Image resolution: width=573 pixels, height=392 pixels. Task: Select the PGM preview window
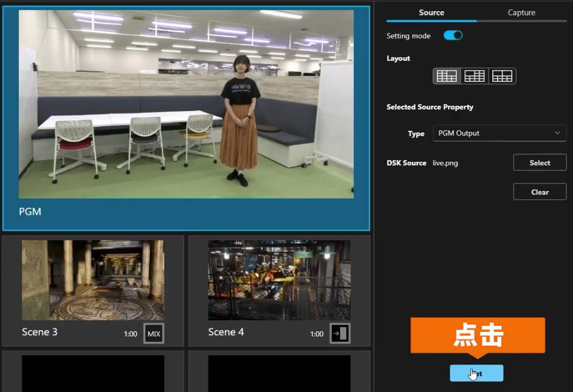pyautogui.click(x=186, y=103)
